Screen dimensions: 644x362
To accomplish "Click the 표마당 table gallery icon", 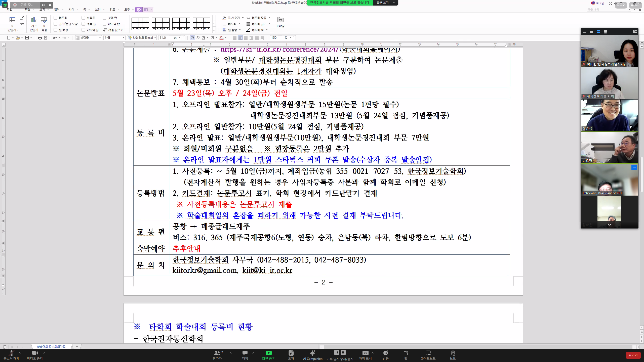I will (x=280, y=22).
